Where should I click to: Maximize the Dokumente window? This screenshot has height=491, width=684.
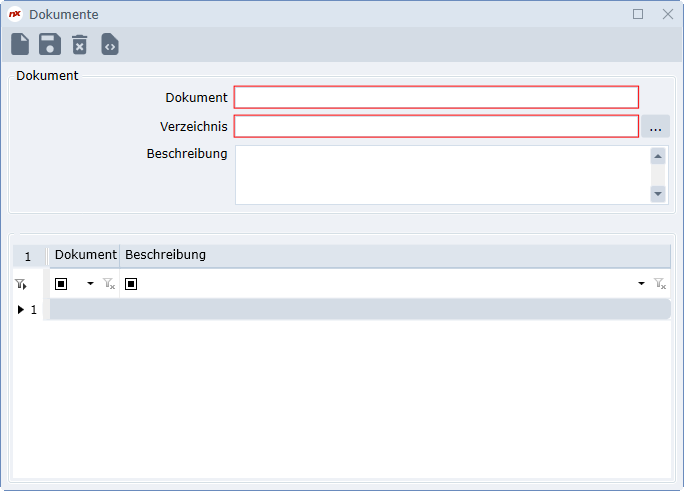638,14
